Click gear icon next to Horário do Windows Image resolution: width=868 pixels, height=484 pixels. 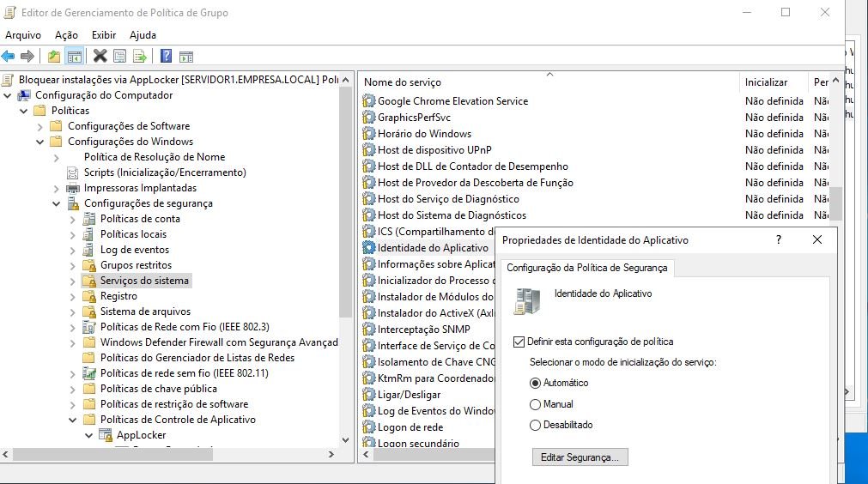click(368, 134)
